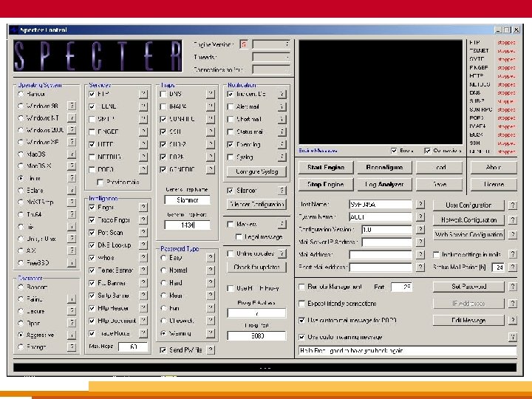The width and height of the screenshot is (532, 399).
Task: Open help for the FTP service
Action: [x=143, y=94]
